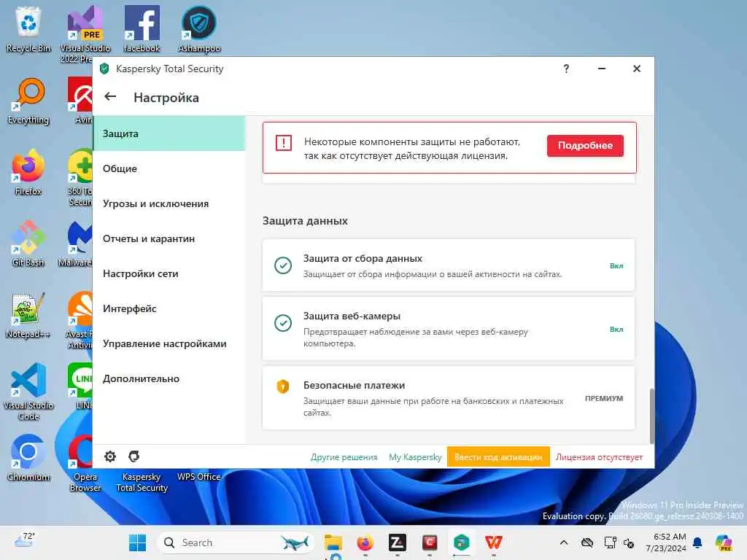Viewport: 747px width, 560px height.
Task: Click the red warning exclamation icon
Action: click(x=284, y=142)
